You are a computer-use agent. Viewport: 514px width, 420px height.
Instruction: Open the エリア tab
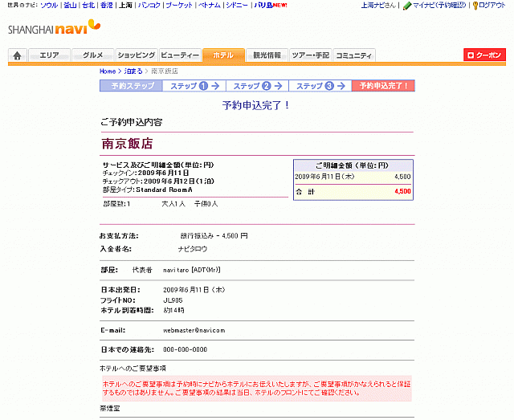coord(50,55)
